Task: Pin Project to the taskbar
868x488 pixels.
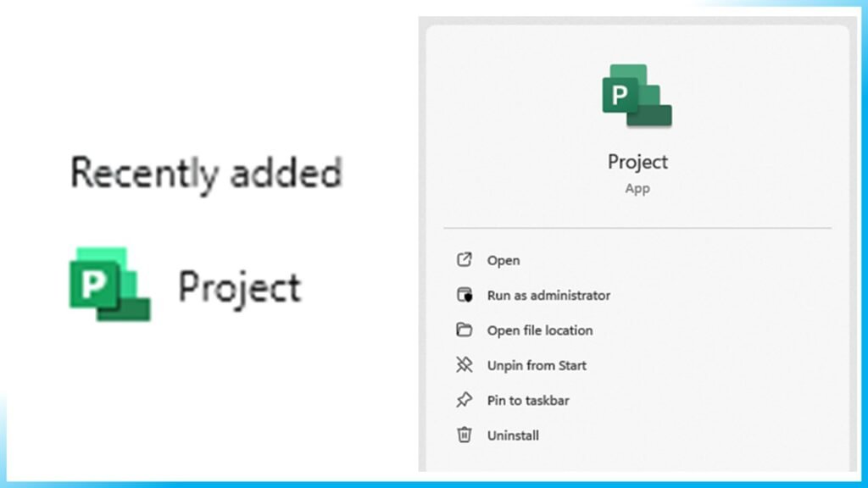Action: tap(528, 400)
